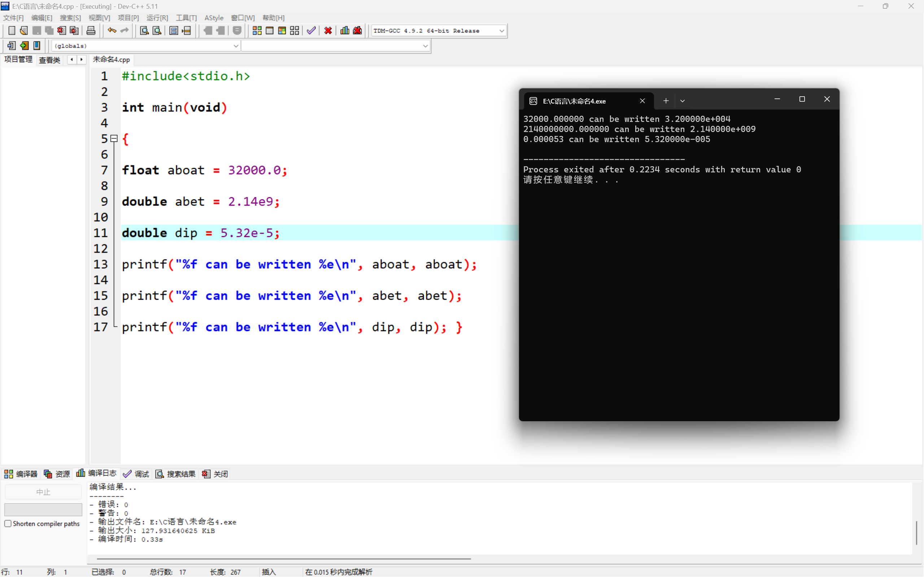Screen dimensions: 924x577
Task: Open the terminal tab dropdown chevron
Action: pyautogui.click(x=682, y=101)
